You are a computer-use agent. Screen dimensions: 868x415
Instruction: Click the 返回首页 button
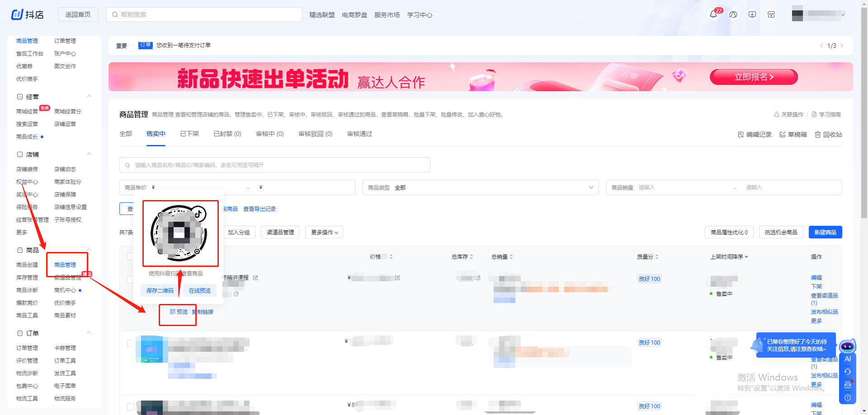click(78, 14)
